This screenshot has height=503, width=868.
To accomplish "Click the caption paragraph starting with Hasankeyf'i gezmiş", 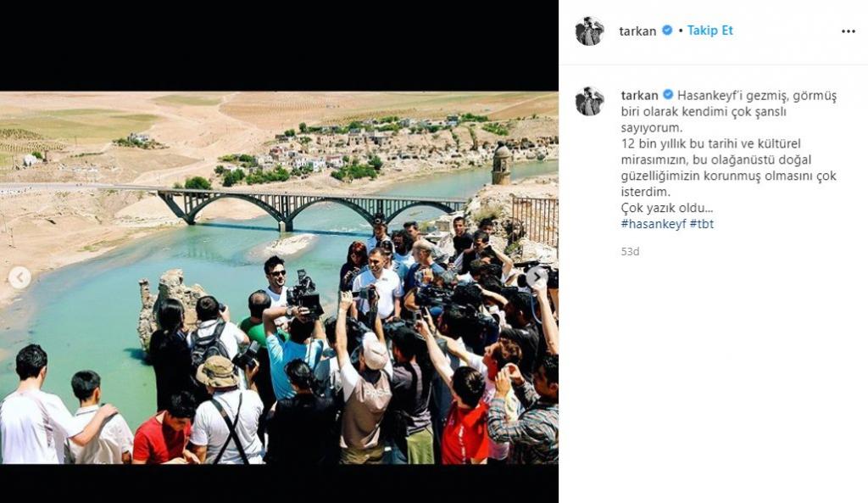I will coord(728,151).
